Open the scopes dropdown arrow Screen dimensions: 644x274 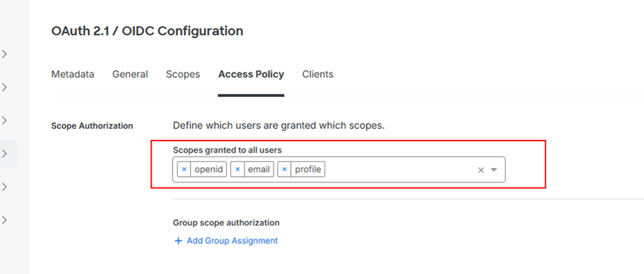click(x=494, y=170)
